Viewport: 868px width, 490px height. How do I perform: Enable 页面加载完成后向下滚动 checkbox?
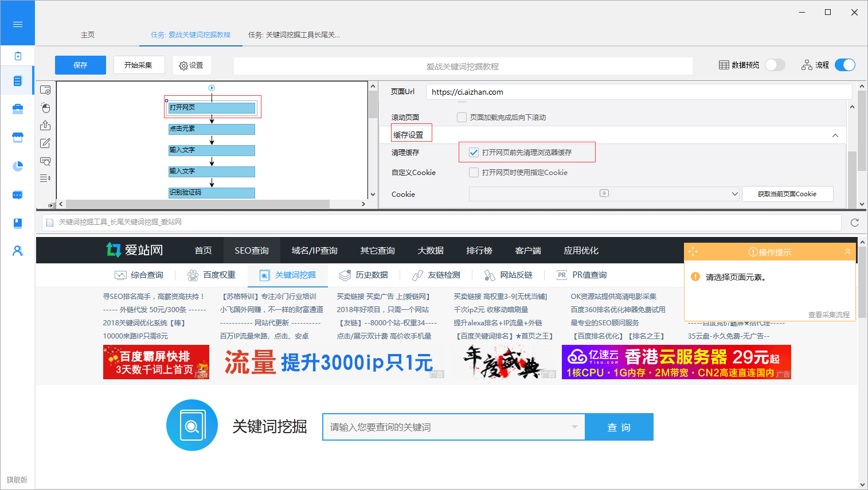(x=462, y=117)
